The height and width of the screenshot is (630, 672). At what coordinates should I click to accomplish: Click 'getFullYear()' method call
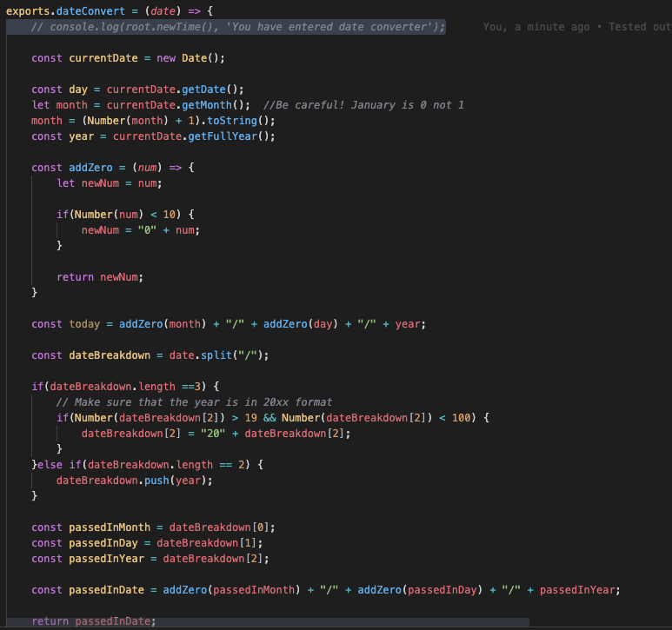click(229, 136)
